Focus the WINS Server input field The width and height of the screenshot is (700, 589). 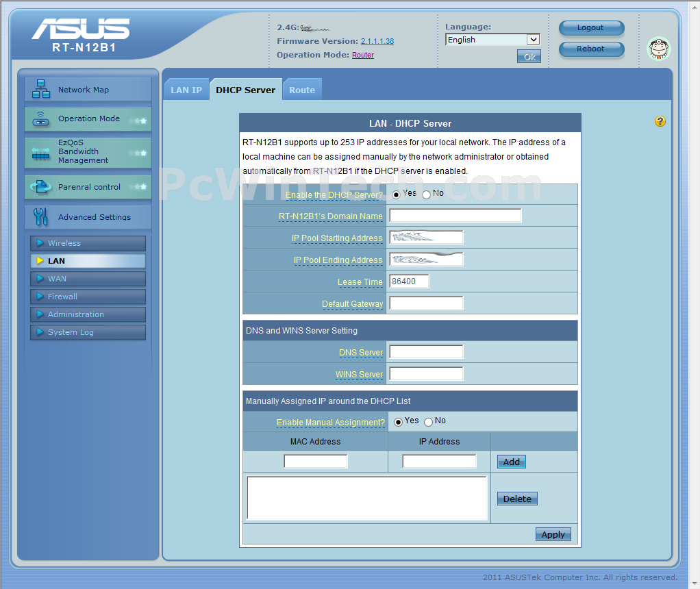426,374
